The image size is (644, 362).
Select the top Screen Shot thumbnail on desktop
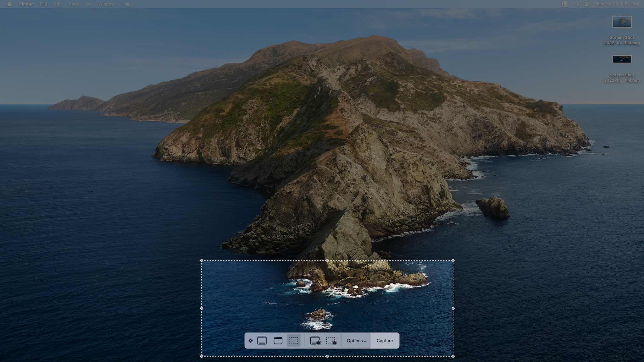(622, 22)
